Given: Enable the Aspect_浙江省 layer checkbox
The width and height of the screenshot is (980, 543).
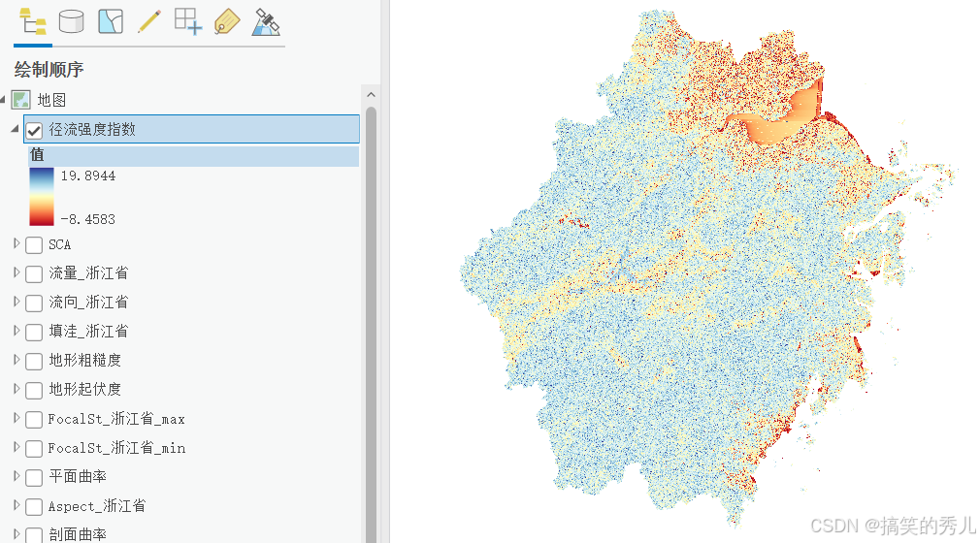Looking at the screenshot, I should pos(34,507).
